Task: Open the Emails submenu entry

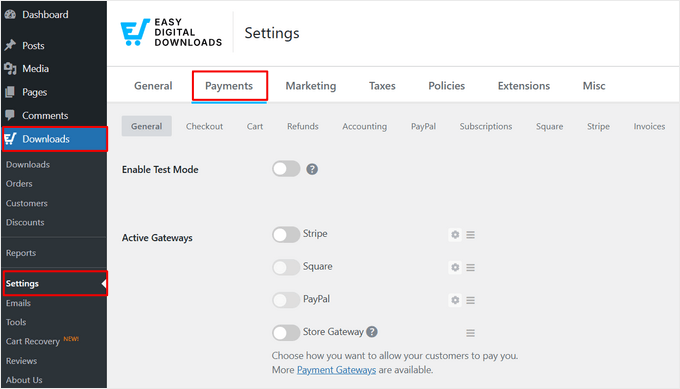Action: [x=18, y=303]
